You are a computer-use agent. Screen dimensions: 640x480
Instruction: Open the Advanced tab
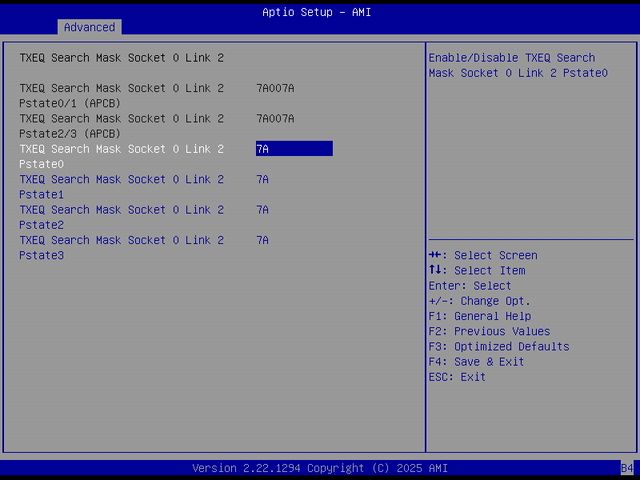[89, 27]
